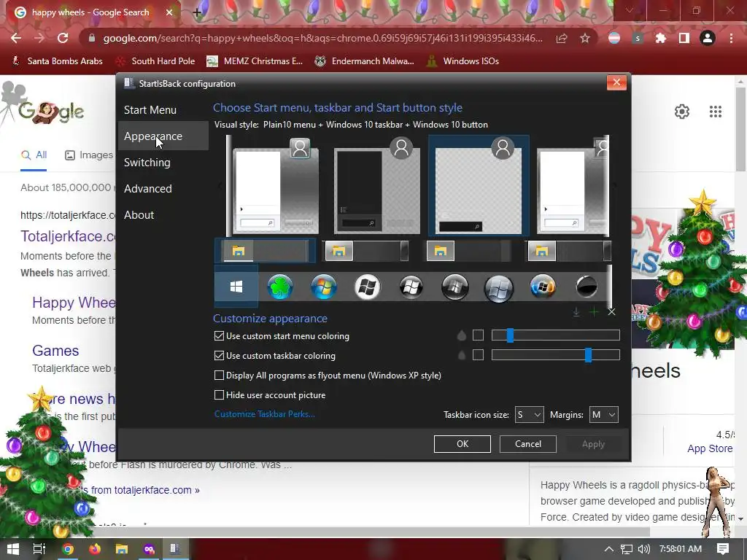Open the MEMZ Christmas bookmark
Image resolution: width=747 pixels, height=560 pixels.
coord(255,61)
